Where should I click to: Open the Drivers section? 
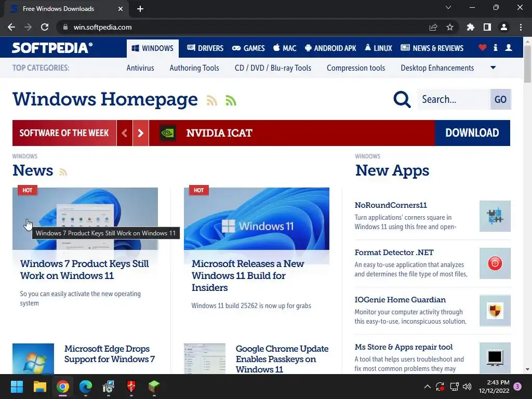205,48
